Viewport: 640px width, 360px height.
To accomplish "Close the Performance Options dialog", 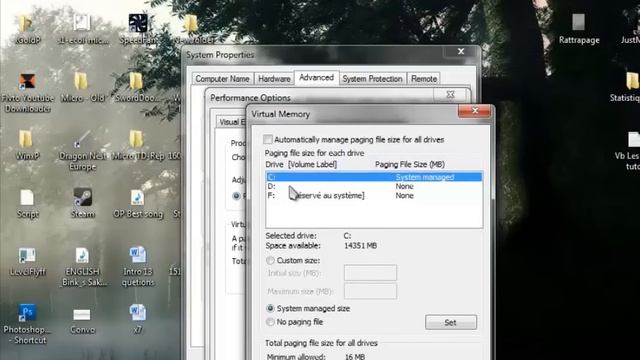I will click(450, 94).
